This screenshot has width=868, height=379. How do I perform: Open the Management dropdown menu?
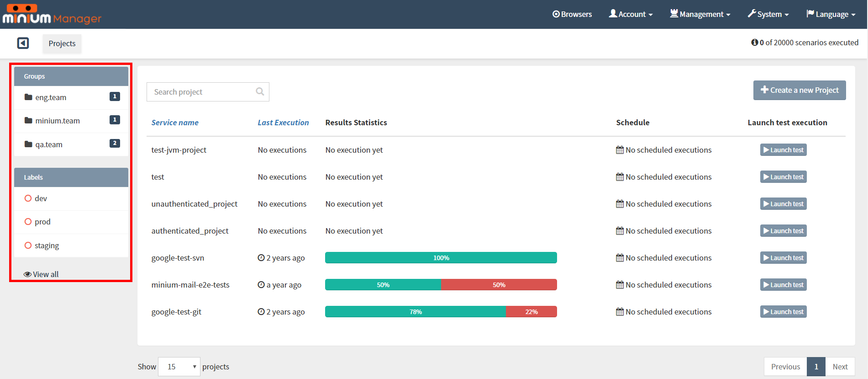[x=700, y=14]
